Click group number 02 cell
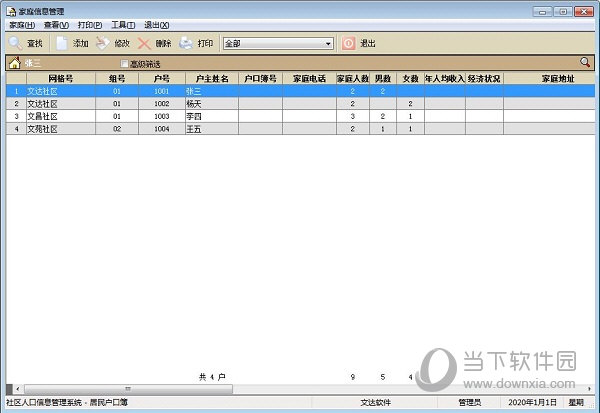The height and width of the screenshot is (413, 600). [x=117, y=129]
